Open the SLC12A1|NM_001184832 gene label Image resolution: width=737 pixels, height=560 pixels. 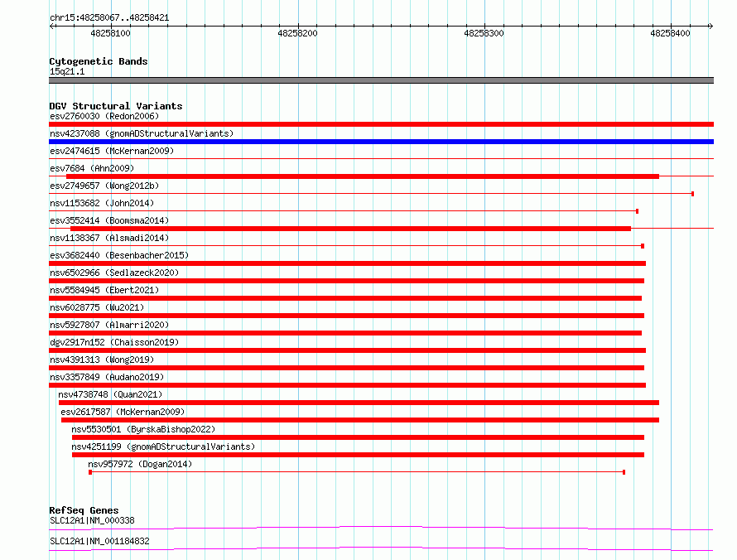pyautogui.click(x=99, y=541)
